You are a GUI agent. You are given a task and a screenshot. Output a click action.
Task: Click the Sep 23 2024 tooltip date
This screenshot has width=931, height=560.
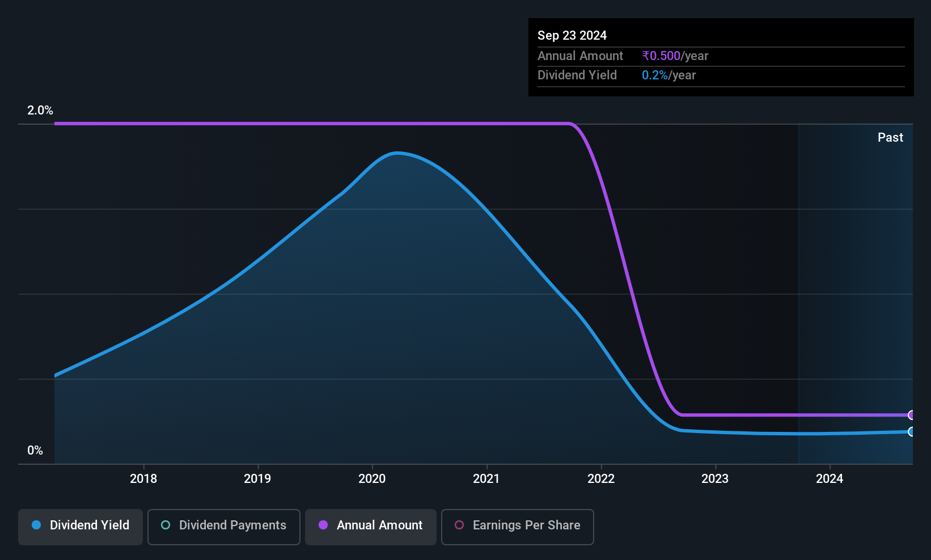[572, 35]
